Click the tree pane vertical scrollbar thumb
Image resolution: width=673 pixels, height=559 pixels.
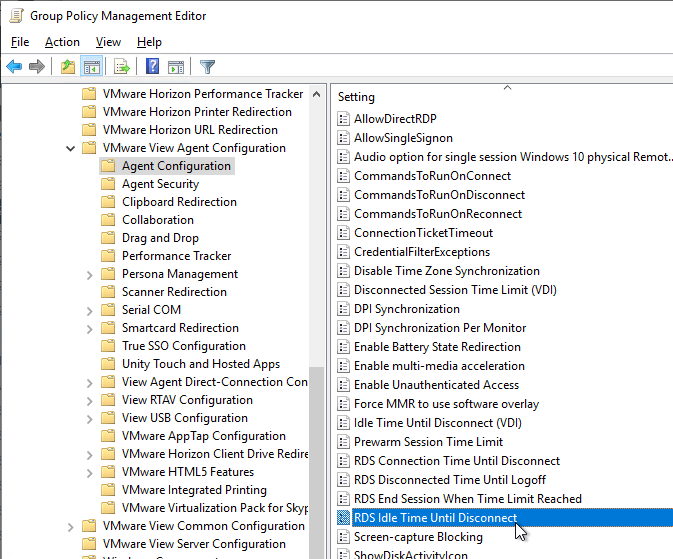[x=316, y=463]
